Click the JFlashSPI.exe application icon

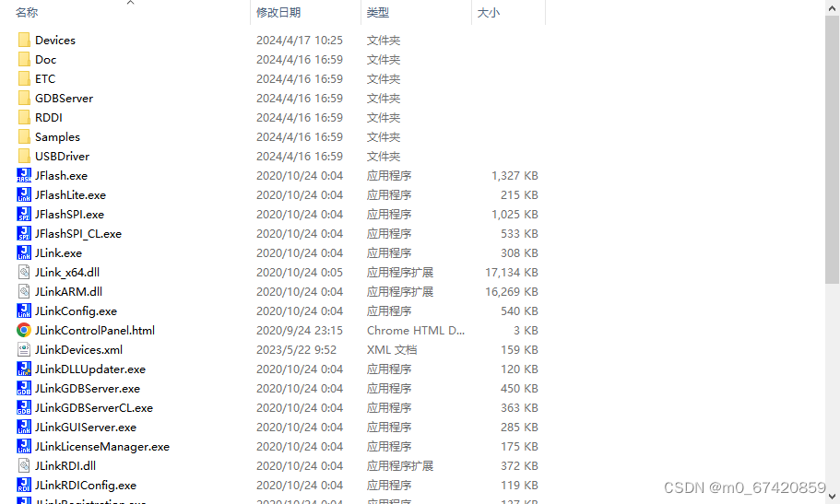click(x=24, y=214)
